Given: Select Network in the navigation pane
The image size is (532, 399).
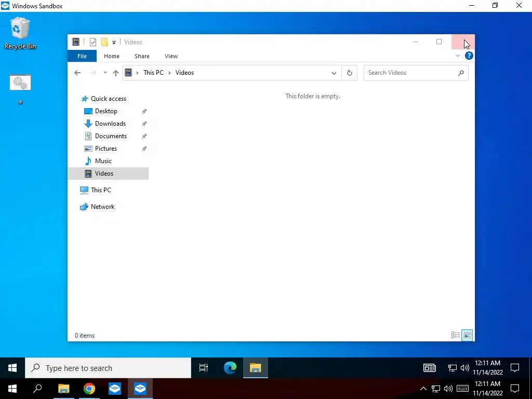Looking at the screenshot, I should point(102,207).
